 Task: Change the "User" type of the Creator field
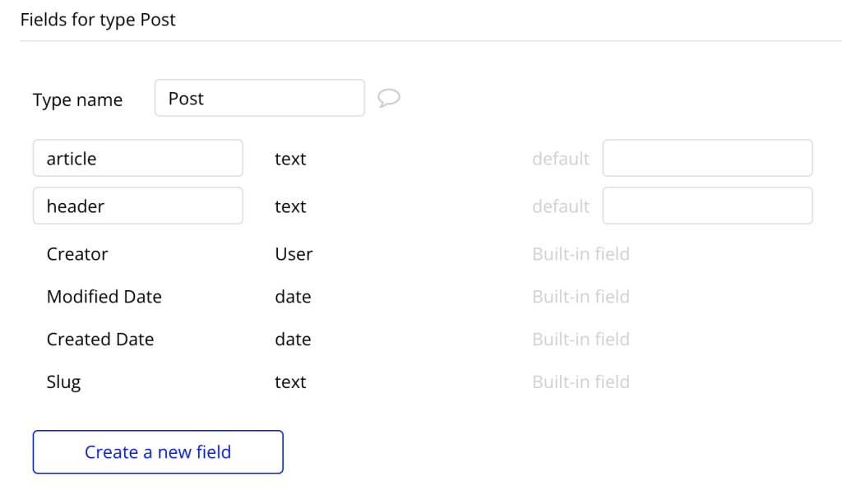(293, 254)
